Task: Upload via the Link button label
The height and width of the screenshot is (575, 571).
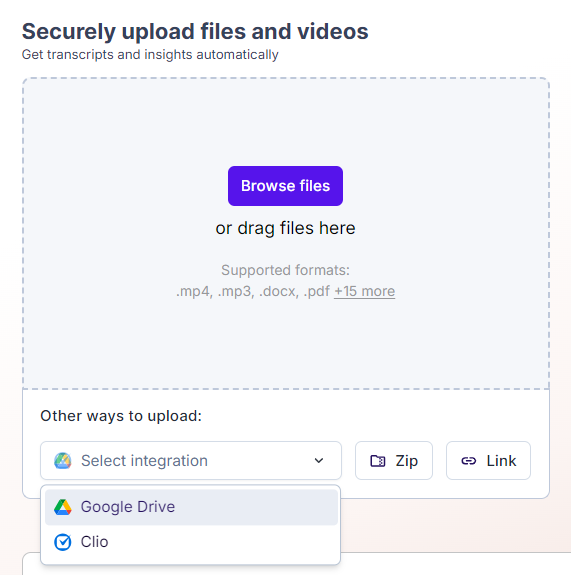Action: click(501, 461)
